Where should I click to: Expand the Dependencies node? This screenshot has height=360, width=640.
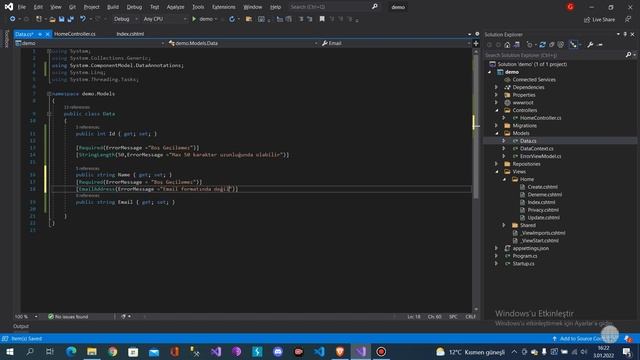tap(496, 87)
